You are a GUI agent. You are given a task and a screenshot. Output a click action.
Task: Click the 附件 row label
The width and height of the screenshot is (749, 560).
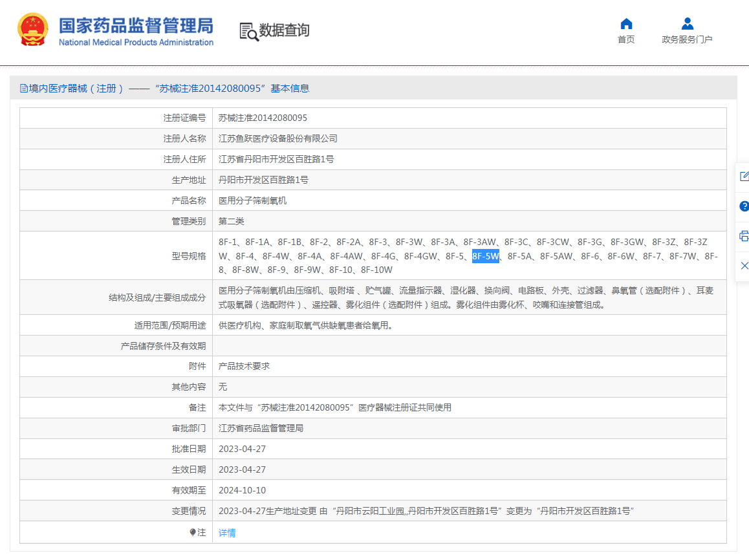pos(197,366)
